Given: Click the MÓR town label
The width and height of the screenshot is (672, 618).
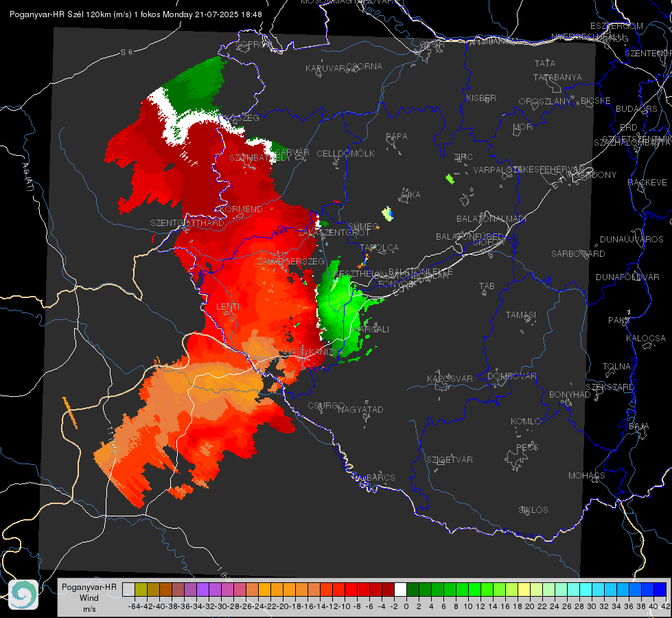Looking at the screenshot, I should point(523,127).
